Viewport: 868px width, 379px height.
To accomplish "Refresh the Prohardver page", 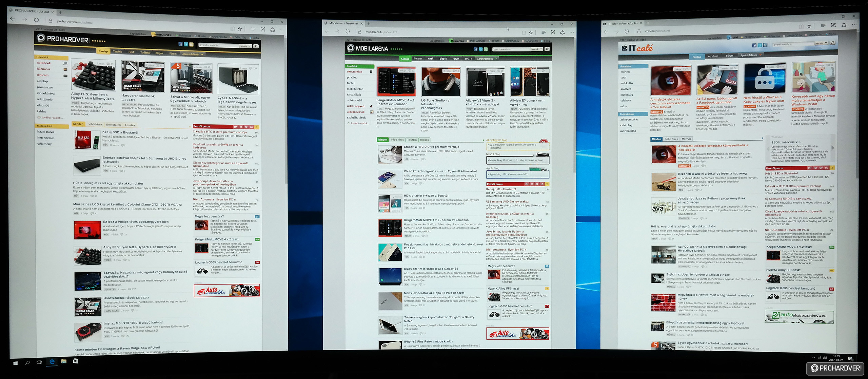I will [x=36, y=20].
